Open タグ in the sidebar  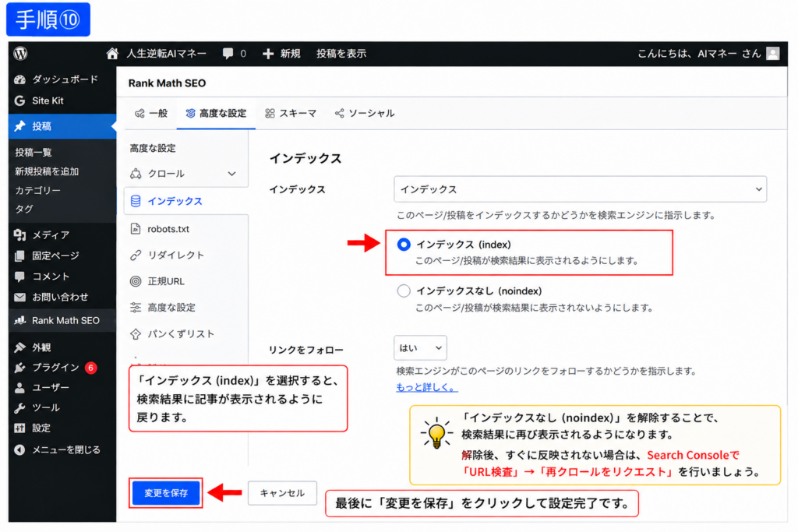click(x=24, y=209)
